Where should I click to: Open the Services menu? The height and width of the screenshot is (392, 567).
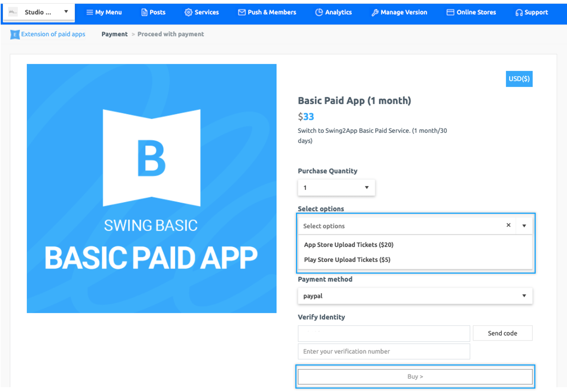pos(202,12)
